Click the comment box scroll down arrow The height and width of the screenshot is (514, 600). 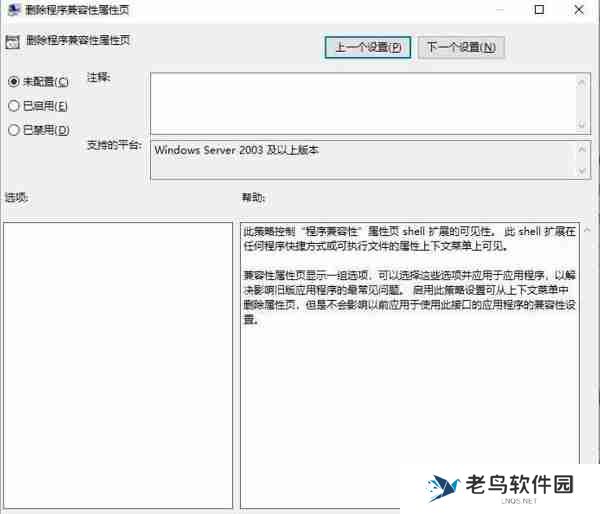pos(582,124)
